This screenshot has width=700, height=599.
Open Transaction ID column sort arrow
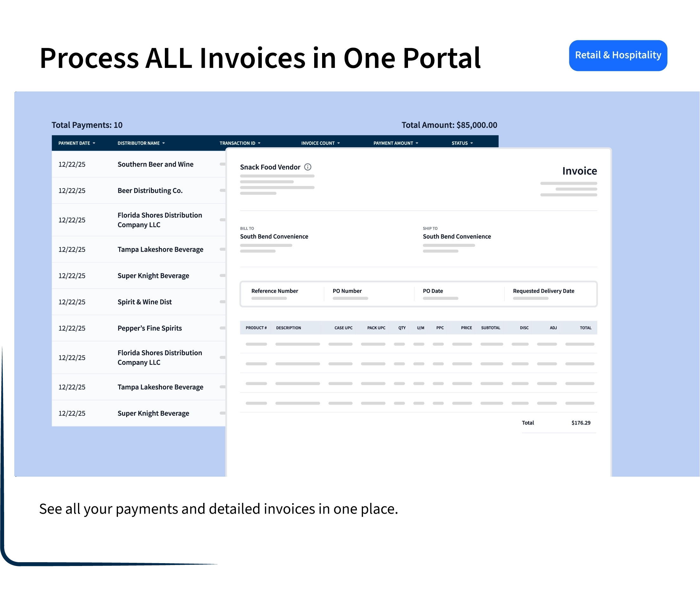point(259,143)
